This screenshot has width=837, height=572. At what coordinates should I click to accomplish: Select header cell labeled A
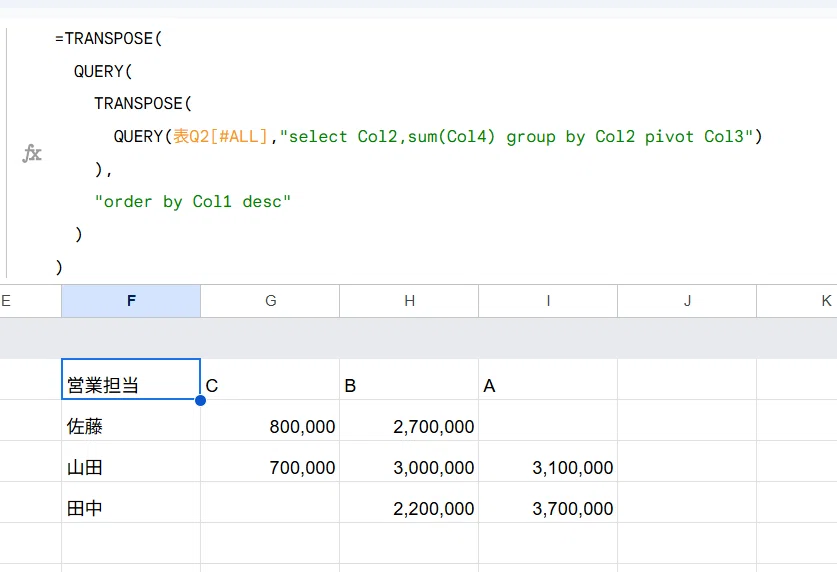pos(548,379)
